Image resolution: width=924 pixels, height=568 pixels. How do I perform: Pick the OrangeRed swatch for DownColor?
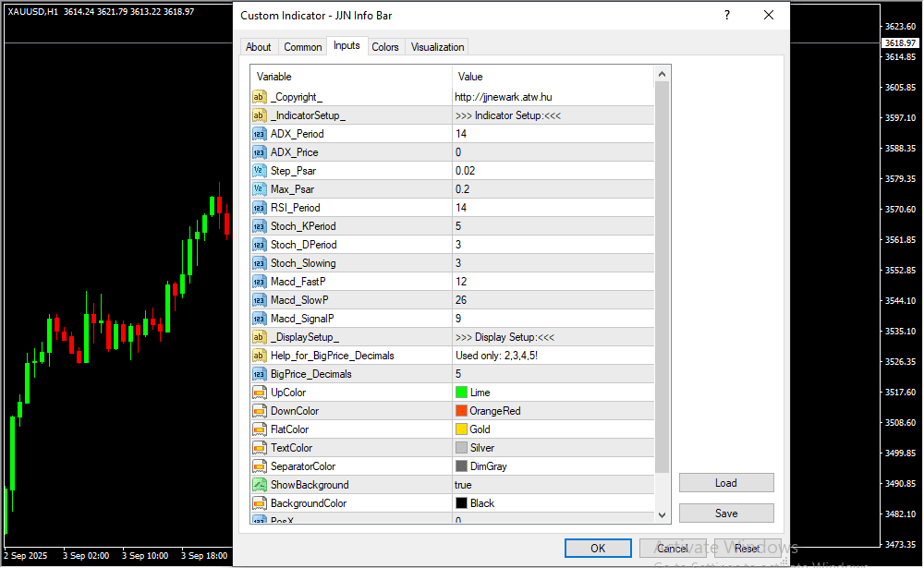(x=462, y=411)
